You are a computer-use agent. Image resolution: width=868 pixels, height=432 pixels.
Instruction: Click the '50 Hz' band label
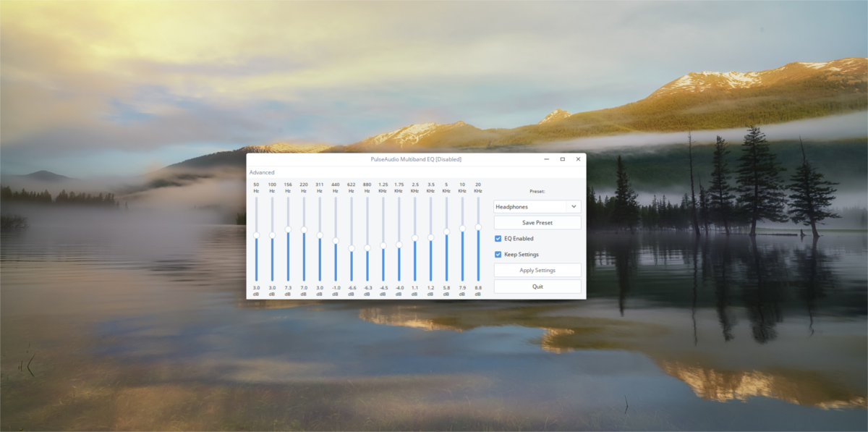point(256,187)
